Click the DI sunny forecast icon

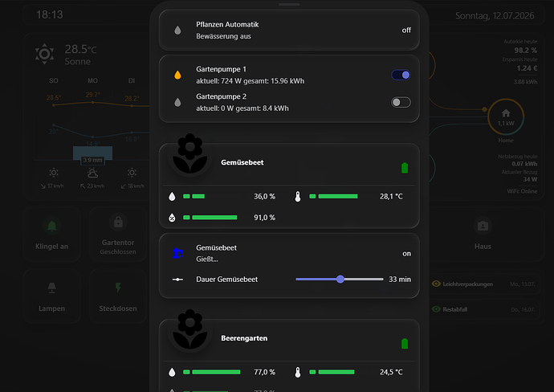132,173
